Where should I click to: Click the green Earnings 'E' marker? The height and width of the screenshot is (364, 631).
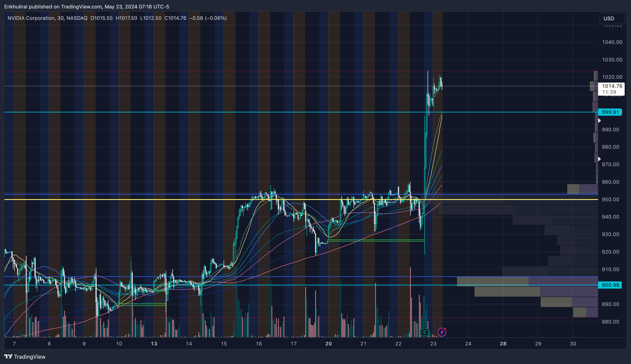pos(424,332)
